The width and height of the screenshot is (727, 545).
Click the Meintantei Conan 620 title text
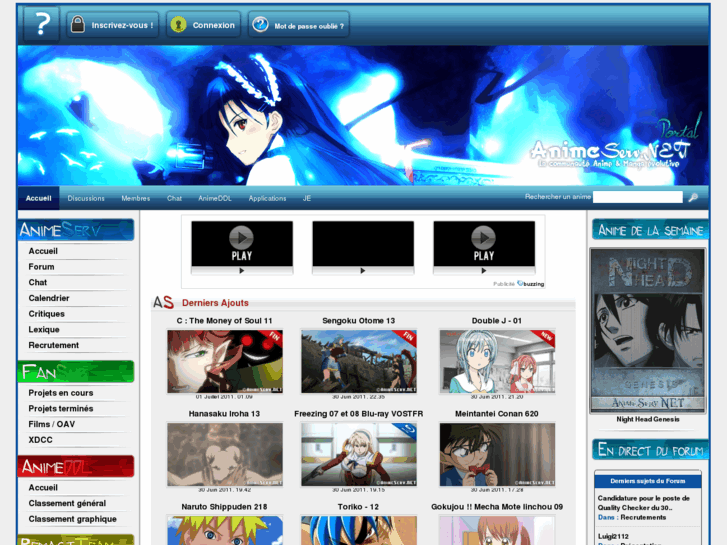pyautogui.click(x=497, y=414)
